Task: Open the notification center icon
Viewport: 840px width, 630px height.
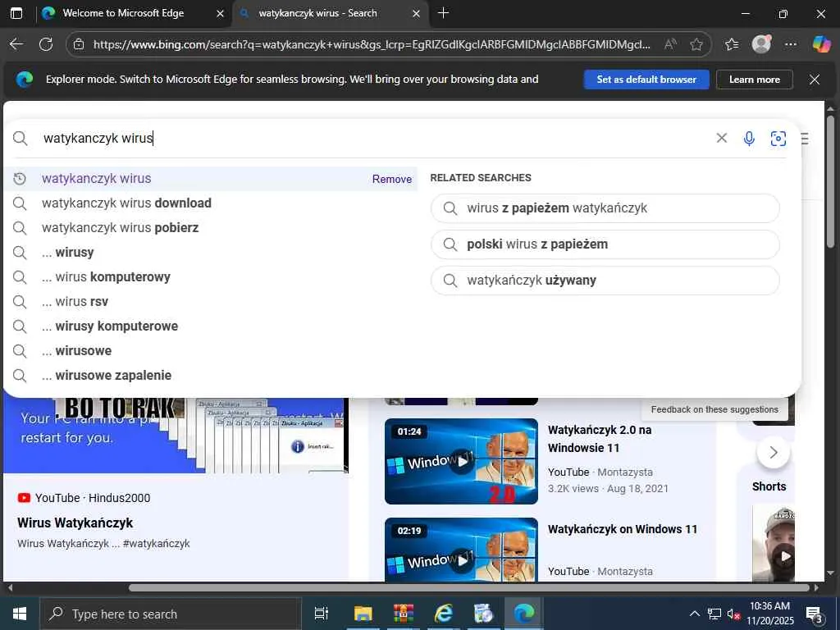Action: [815, 614]
